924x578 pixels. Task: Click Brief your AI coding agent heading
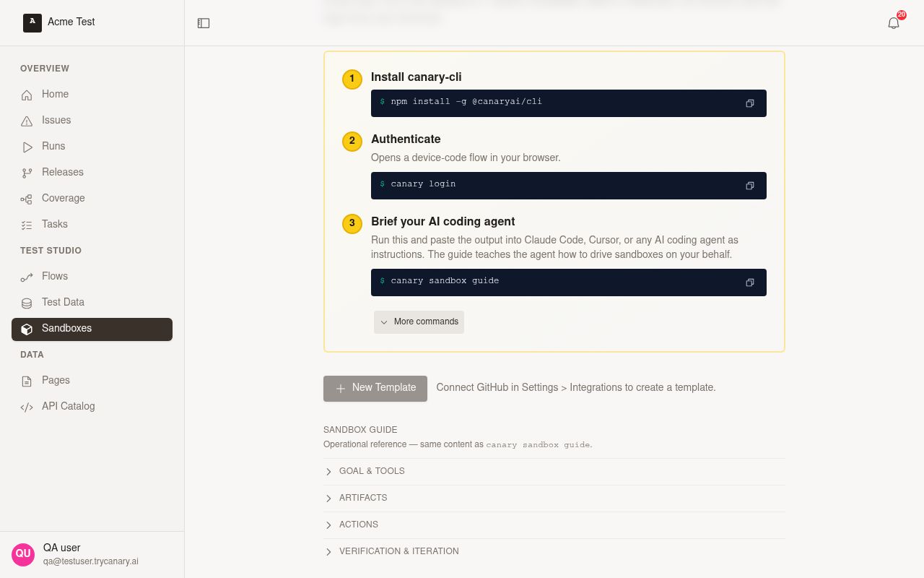(x=443, y=222)
